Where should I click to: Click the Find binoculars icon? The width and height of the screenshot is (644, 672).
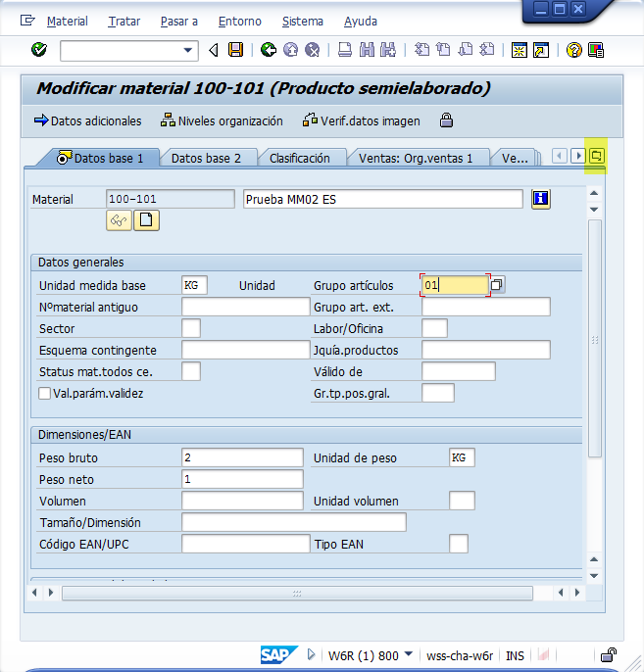367,50
